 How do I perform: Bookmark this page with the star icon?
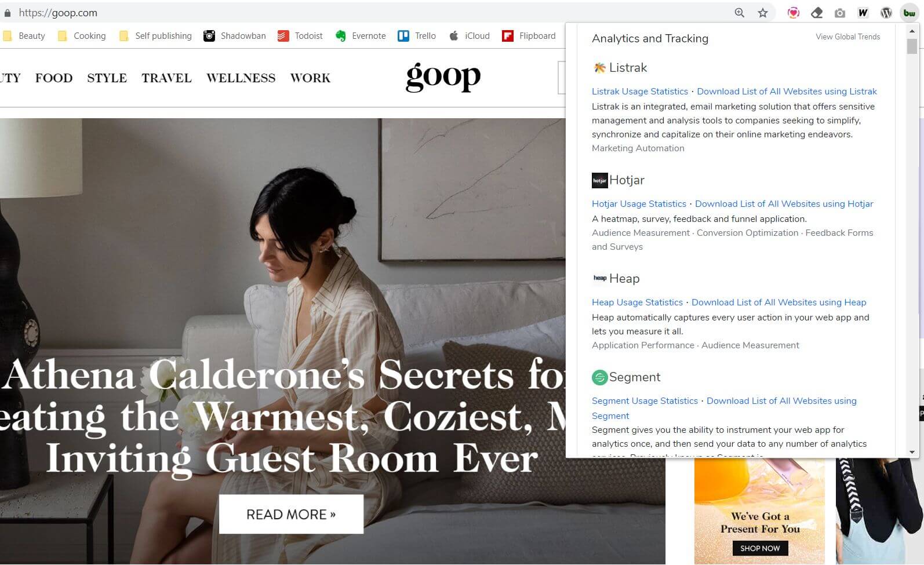click(x=763, y=13)
